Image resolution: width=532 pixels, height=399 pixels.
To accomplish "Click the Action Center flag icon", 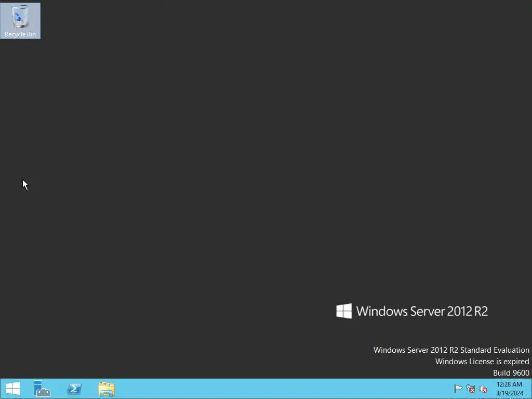I will coord(458,389).
